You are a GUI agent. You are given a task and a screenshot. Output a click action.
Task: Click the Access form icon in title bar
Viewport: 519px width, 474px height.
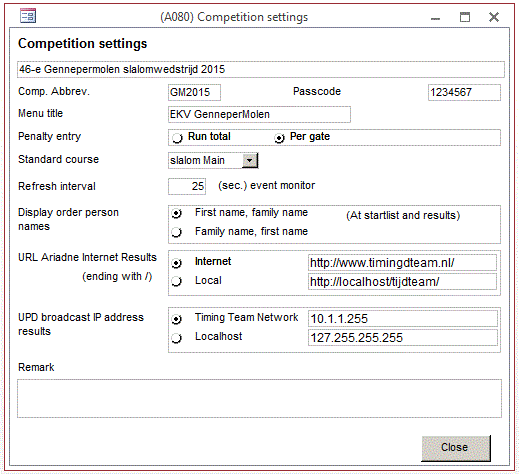[x=28, y=16]
